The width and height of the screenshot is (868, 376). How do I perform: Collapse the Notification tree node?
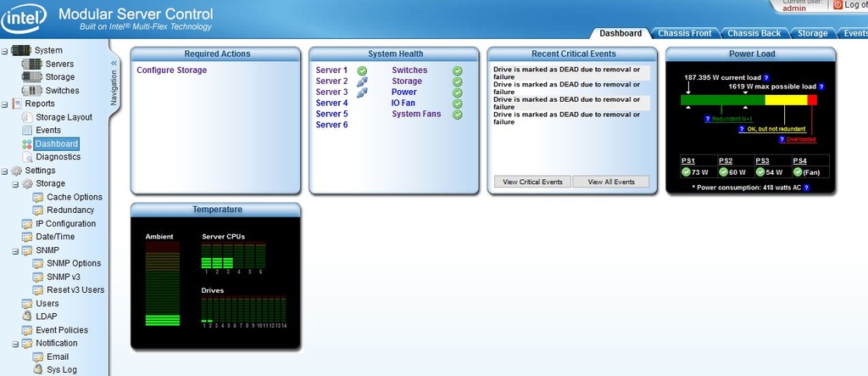pos(15,344)
